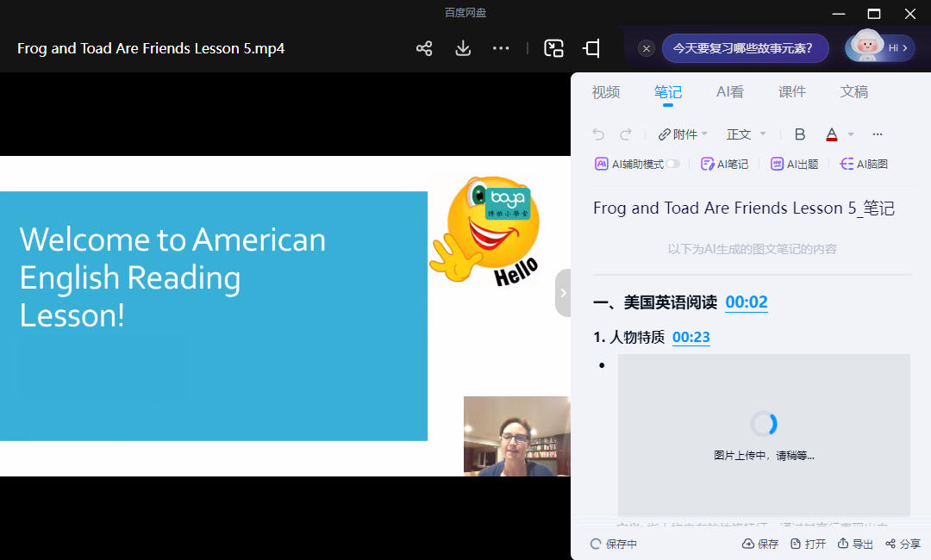The height and width of the screenshot is (560, 931).
Task: Dismiss the AI suggestion bubble with X
Action: tap(647, 48)
